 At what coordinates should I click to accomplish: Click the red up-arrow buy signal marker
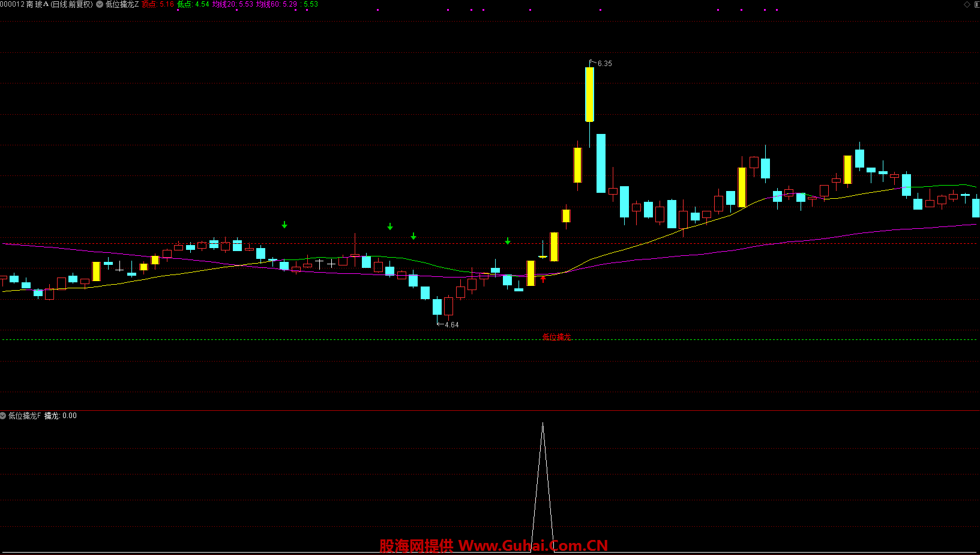click(x=543, y=279)
